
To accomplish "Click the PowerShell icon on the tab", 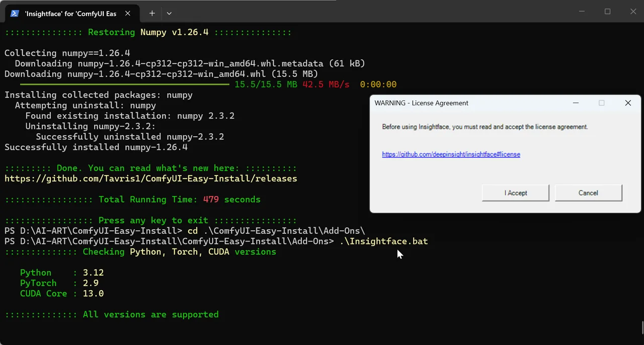I will 15,14.
